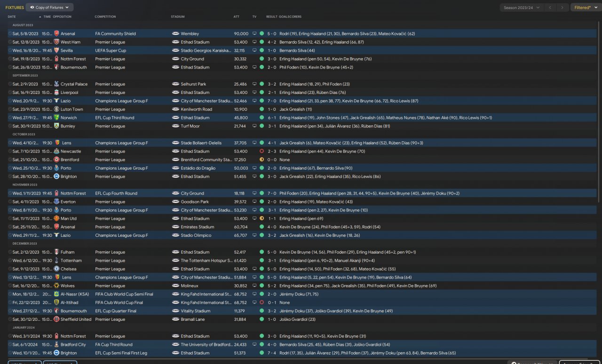
Task: Click the vertical scrollbar on the fixtures list
Action: tap(599, 113)
